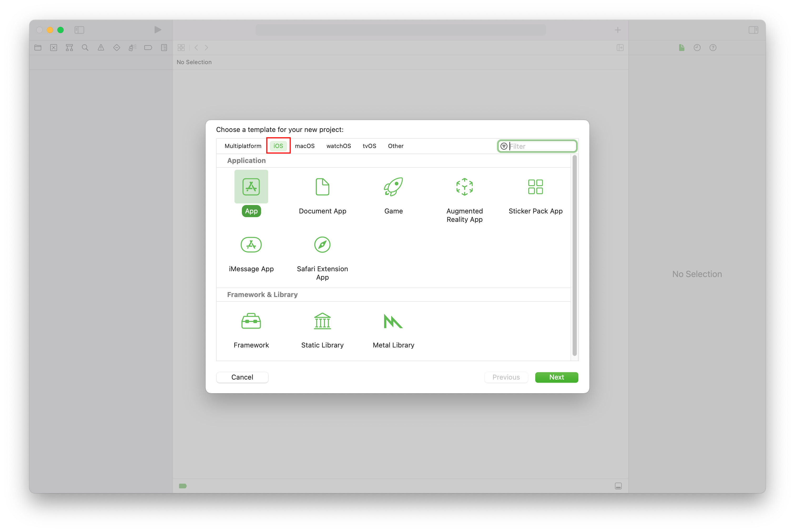This screenshot has width=795, height=532.
Task: Click the Next button
Action: pos(556,377)
